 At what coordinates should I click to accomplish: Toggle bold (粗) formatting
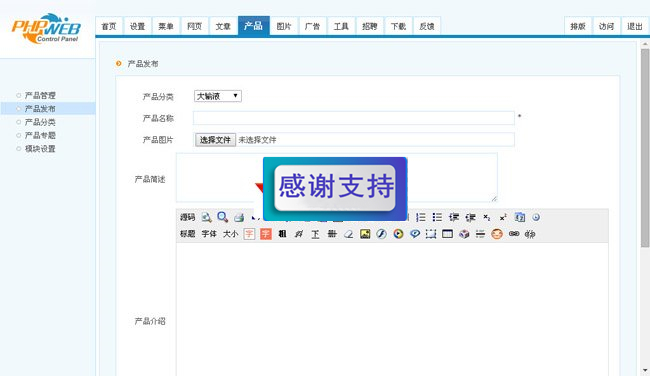pyautogui.click(x=282, y=234)
